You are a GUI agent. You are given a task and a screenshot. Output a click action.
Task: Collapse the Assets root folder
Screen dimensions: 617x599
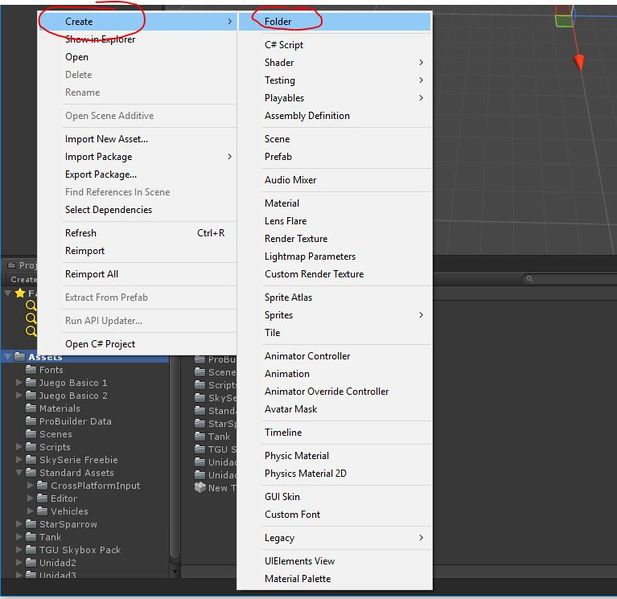pyautogui.click(x=7, y=357)
